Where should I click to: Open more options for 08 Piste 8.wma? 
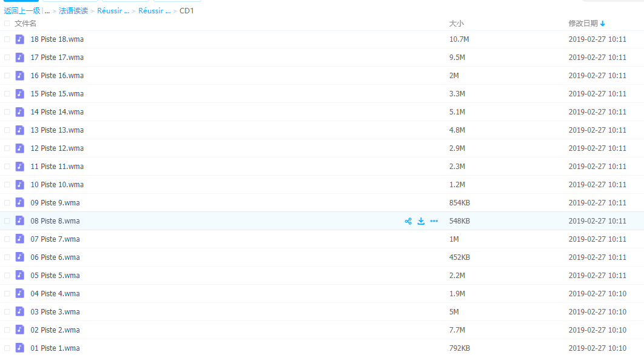click(434, 221)
